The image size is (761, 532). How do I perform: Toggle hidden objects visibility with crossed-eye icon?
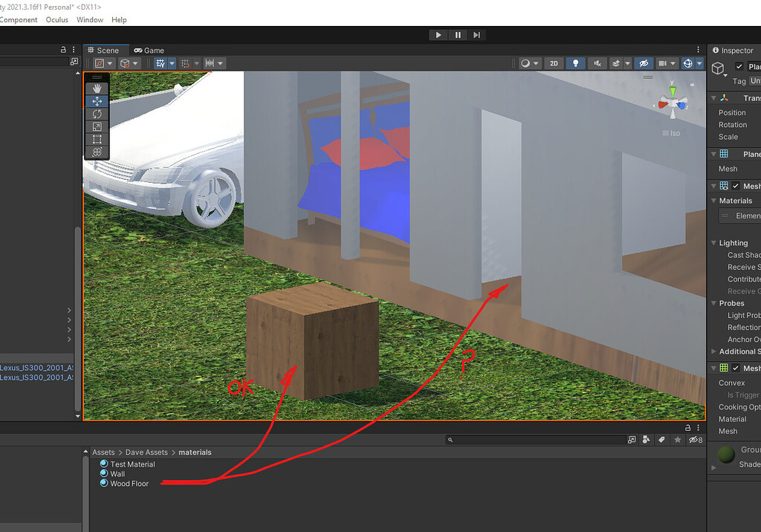(x=644, y=63)
